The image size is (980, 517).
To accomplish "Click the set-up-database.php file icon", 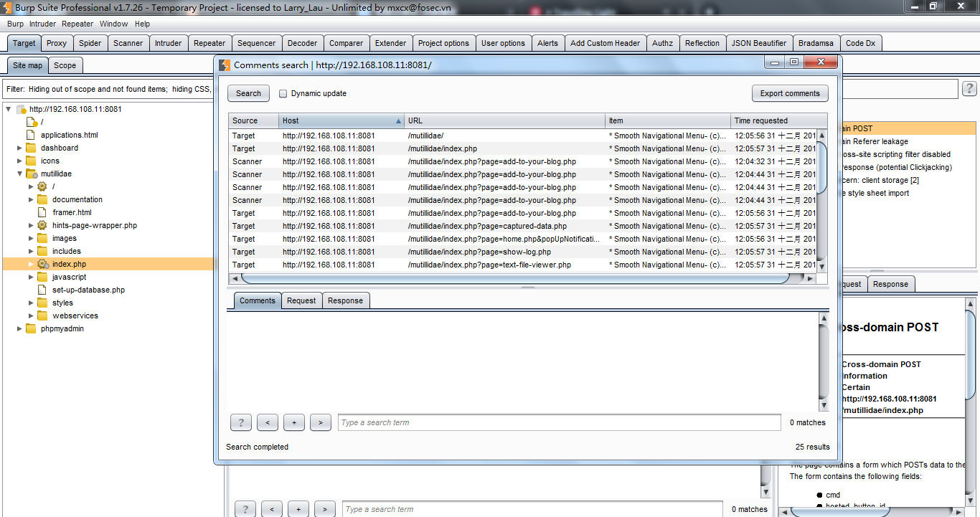I will pos(42,290).
